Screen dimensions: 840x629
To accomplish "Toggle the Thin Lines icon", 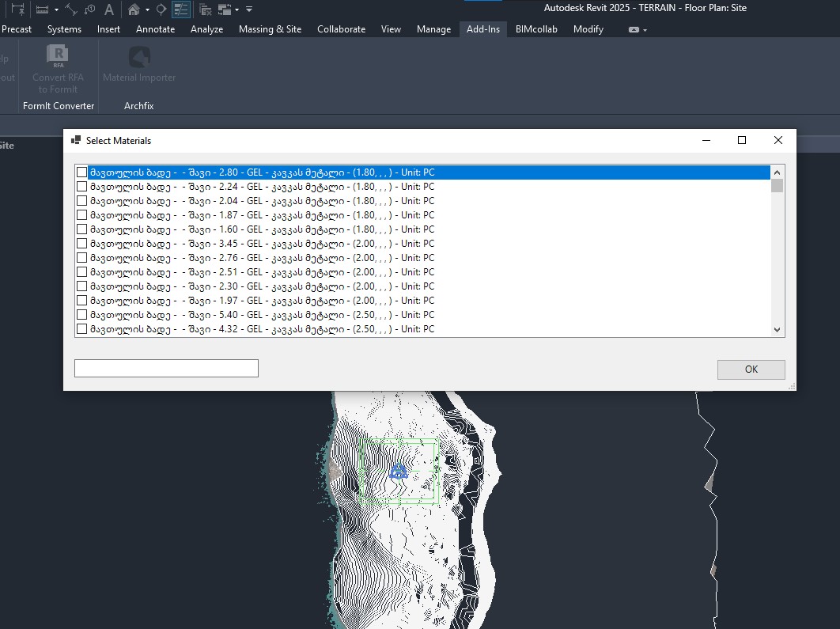I will (181, 9).
